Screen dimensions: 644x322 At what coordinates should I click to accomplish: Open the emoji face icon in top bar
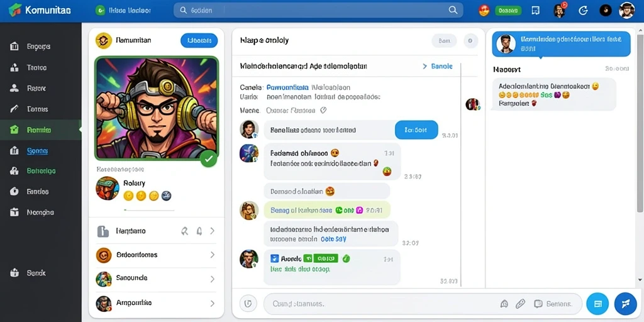484,11
